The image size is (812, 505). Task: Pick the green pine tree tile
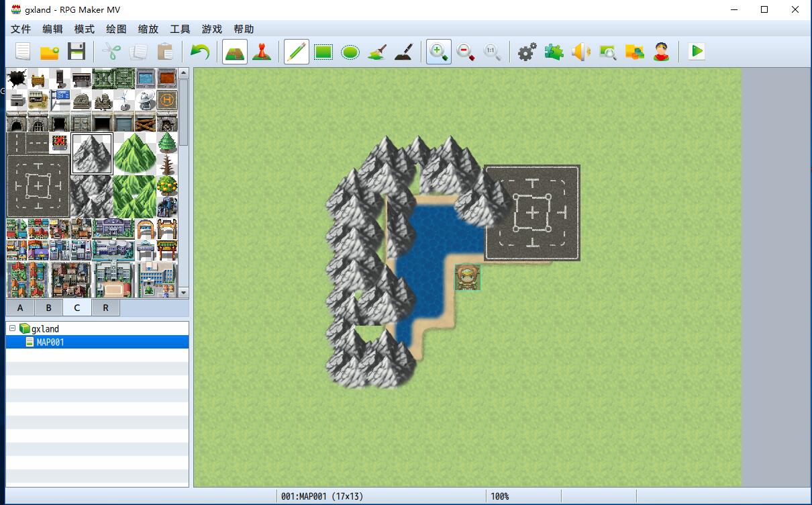(167, 143)
